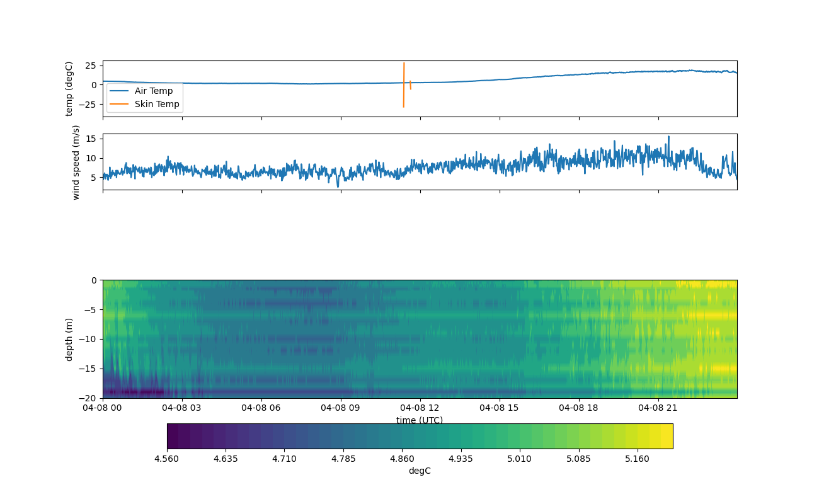Viewport: 819px width, 504px height.
Task: Select the temp (degC) y-axis label
Action: tap(69, 89)
